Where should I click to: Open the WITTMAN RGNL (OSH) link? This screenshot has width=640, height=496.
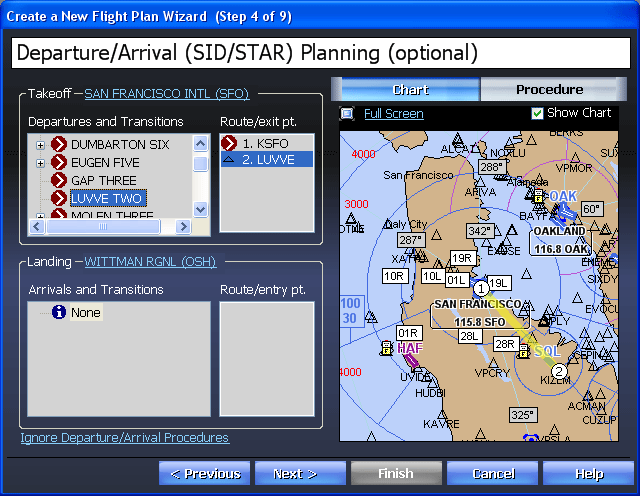(150, 261)
